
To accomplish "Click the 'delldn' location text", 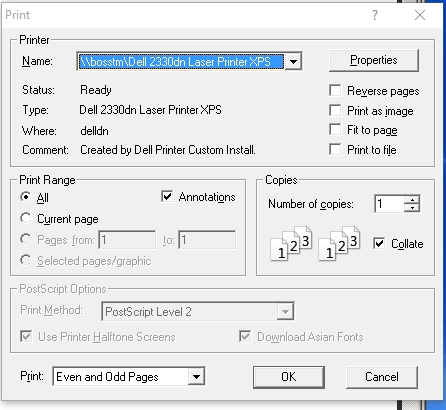I will (x=94, y=131).
